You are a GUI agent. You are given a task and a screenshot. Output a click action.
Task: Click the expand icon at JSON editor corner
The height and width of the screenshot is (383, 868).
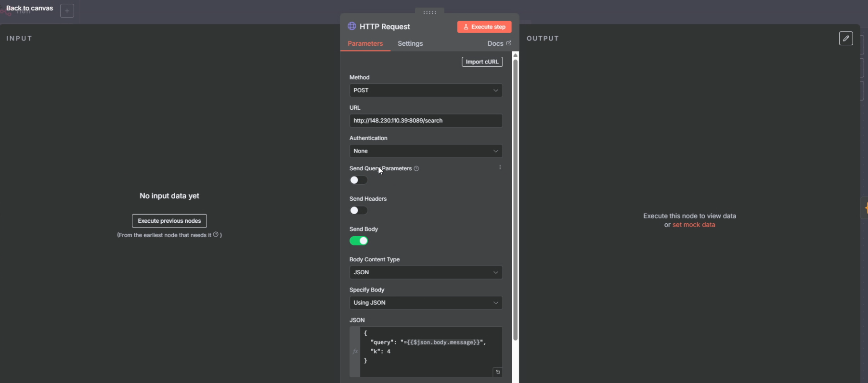click(x=498, y=372)
